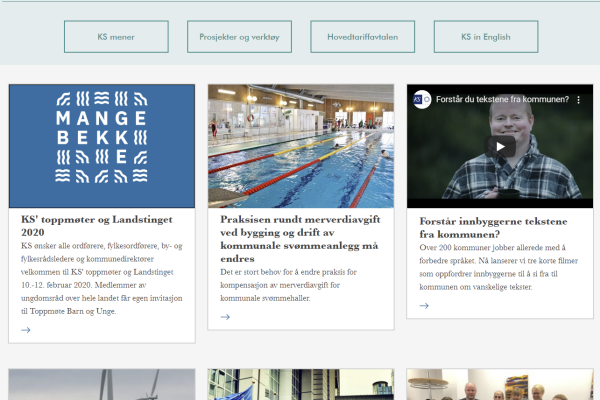Play the embedded YouTube video
This screenshot has width=600, height=400.
click(x=500, y=146)
